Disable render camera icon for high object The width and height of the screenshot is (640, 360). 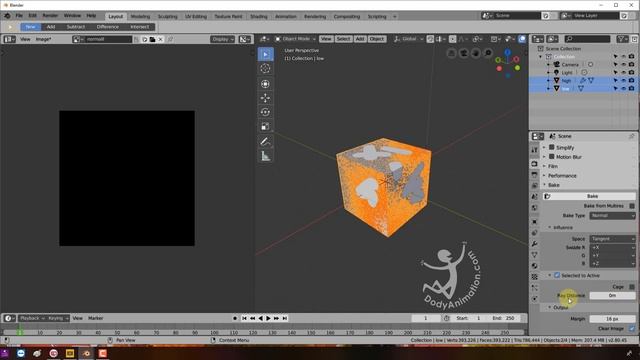tap(631, 80)
